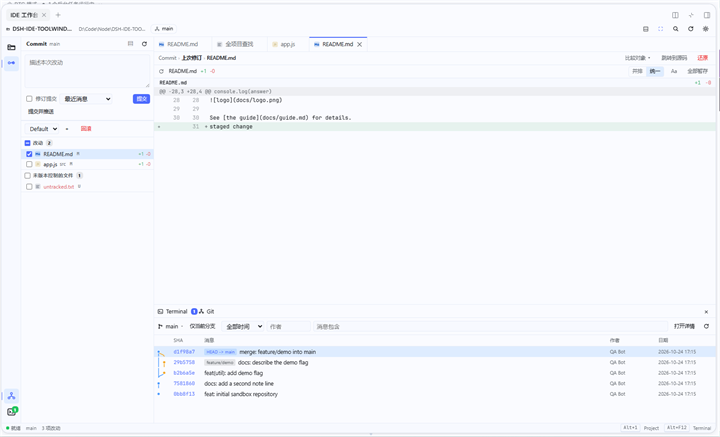Screen dimensions: 720x437
Task: Select commit 'feat(util): add demo flag'
Action: tap(435, 373)
